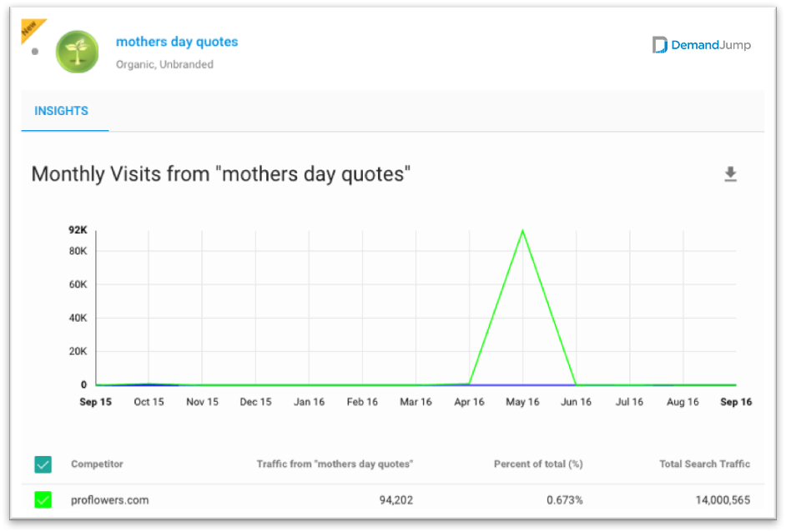Open the mothers day quotes keyword link
Screen dimensions: 786x532
point(177,42)
